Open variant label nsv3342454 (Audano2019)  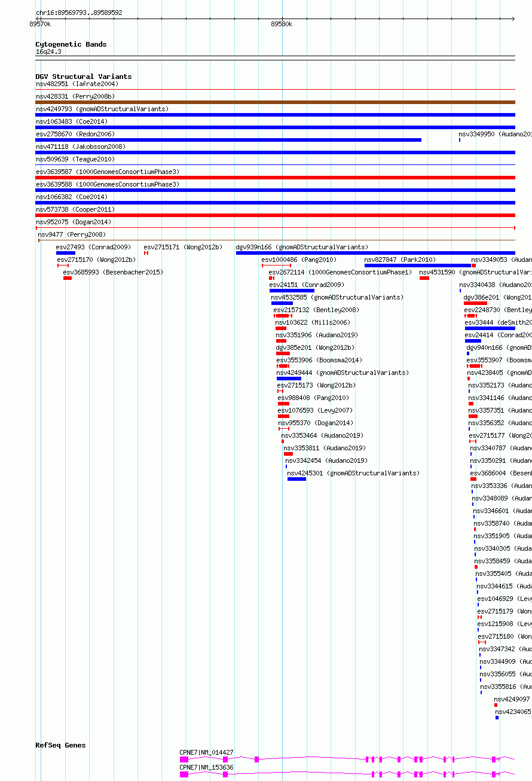click(x=327, y=460)
